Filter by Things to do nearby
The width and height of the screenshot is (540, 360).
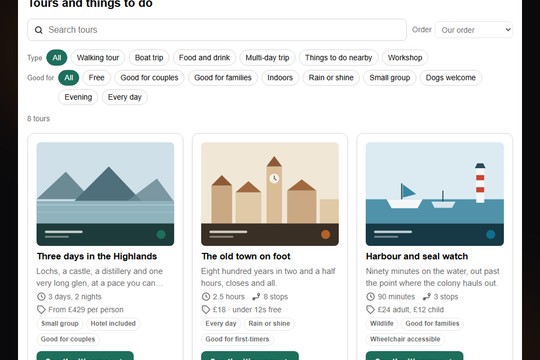[x=339, y=58]
